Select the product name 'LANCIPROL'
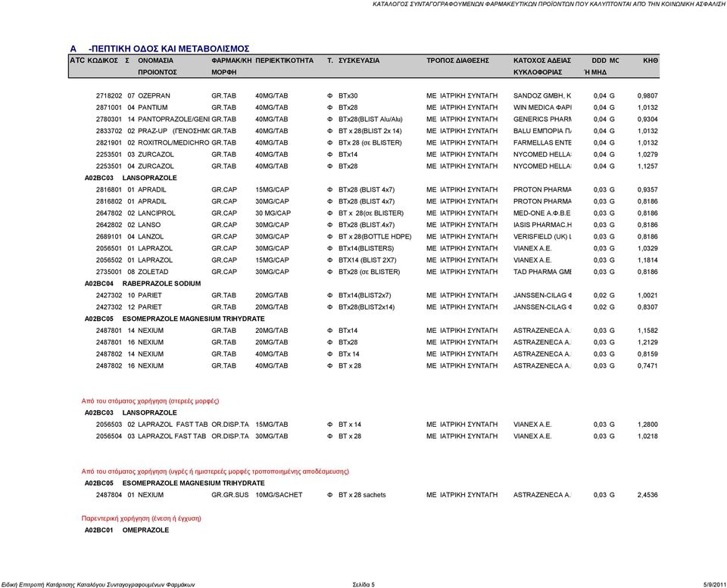This screenshot has width=727, height=588. 157,213
